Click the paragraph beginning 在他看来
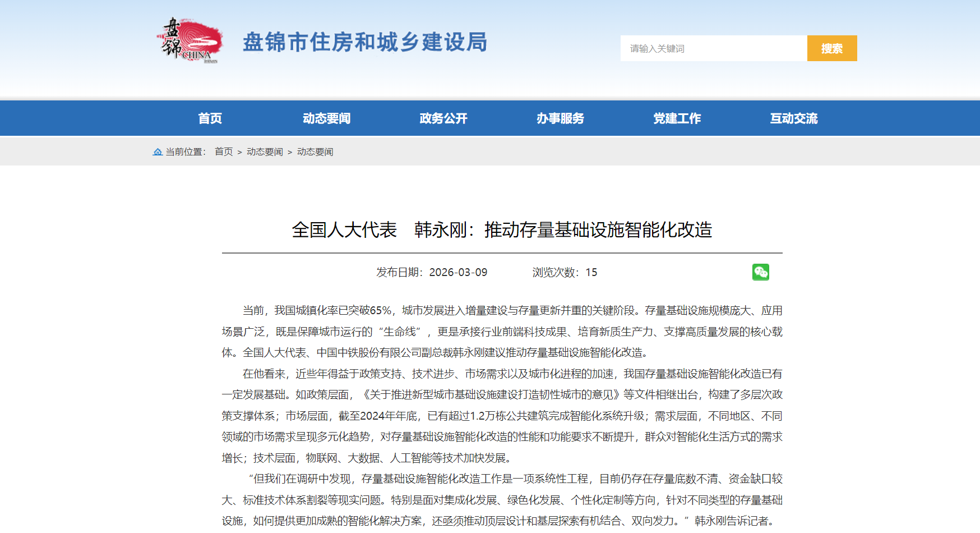The height and width of the screenshot is (533, 980). [x=502, y=416]
